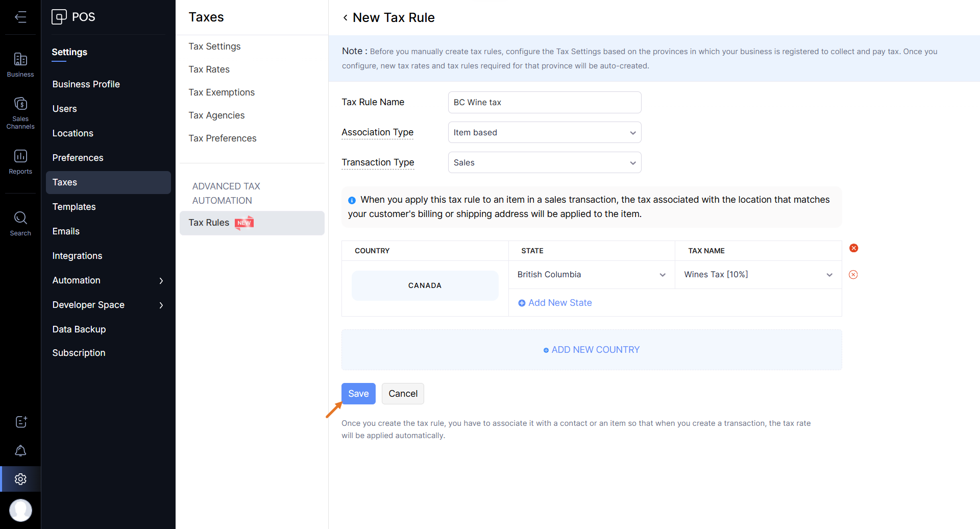Open the Reports icon

point(20,161)
